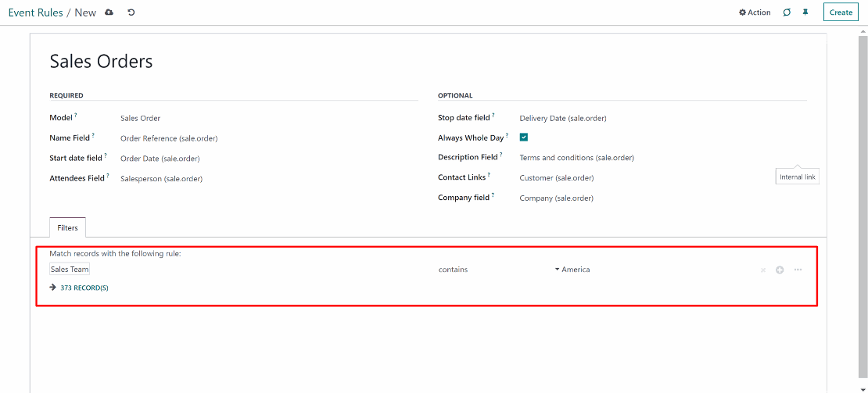
Task: Click the Create button
Action: [841, 13]
